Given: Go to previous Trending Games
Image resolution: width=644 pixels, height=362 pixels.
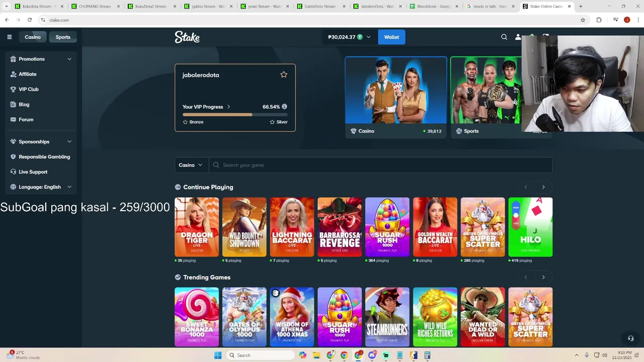Looking at the screenshot, I should click(526, 277).
